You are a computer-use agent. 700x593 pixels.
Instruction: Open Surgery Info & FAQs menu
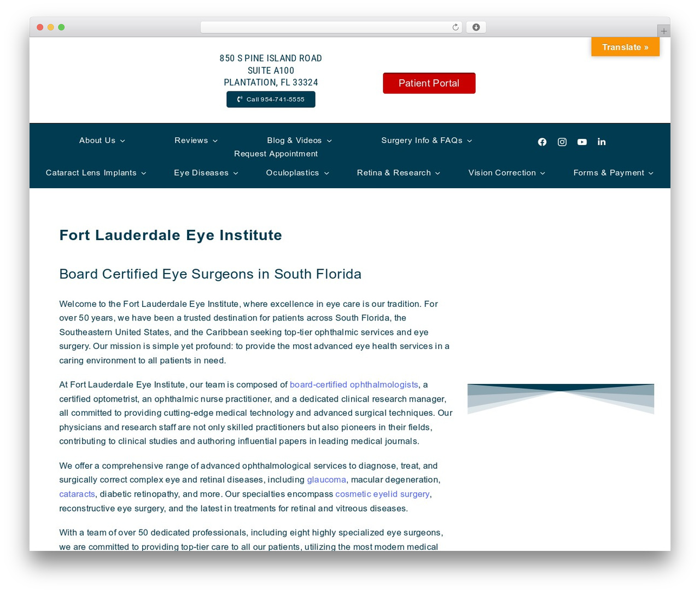tap(427, 141)
